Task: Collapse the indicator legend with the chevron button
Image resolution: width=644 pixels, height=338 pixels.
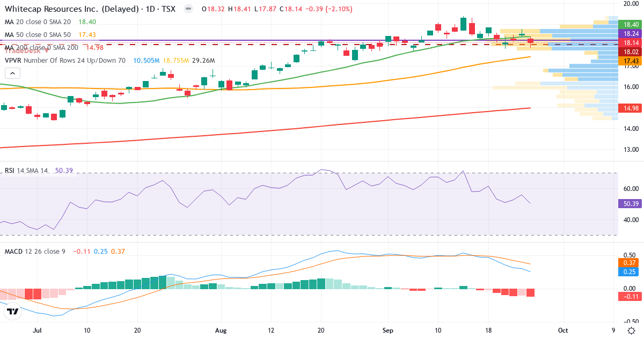Action: (13, 74)
